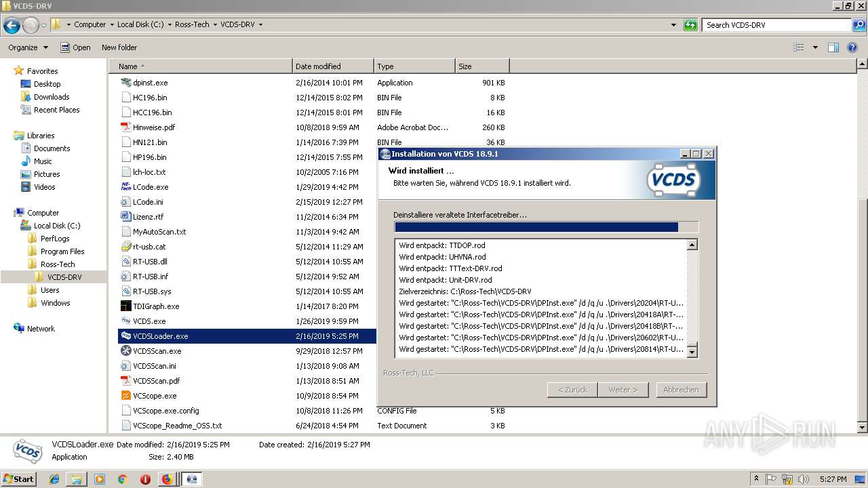The image size is (868, 488).
Task: Click the Search VCDS-DRV input field
Action: pos(776,25)
